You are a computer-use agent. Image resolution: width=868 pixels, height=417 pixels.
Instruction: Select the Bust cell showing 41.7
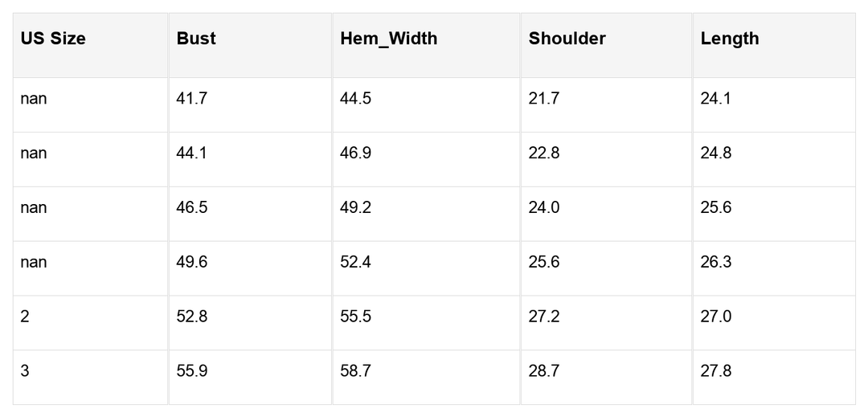tap(191, 99)
